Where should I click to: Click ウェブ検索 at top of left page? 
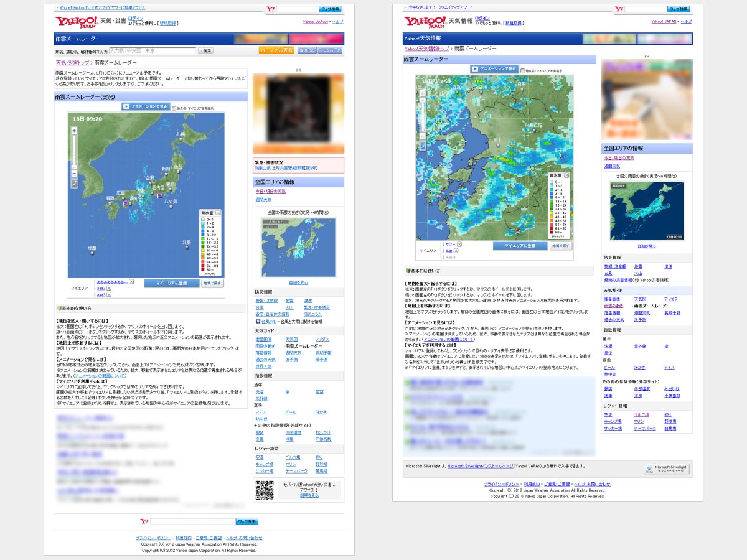tap(330, 9)
